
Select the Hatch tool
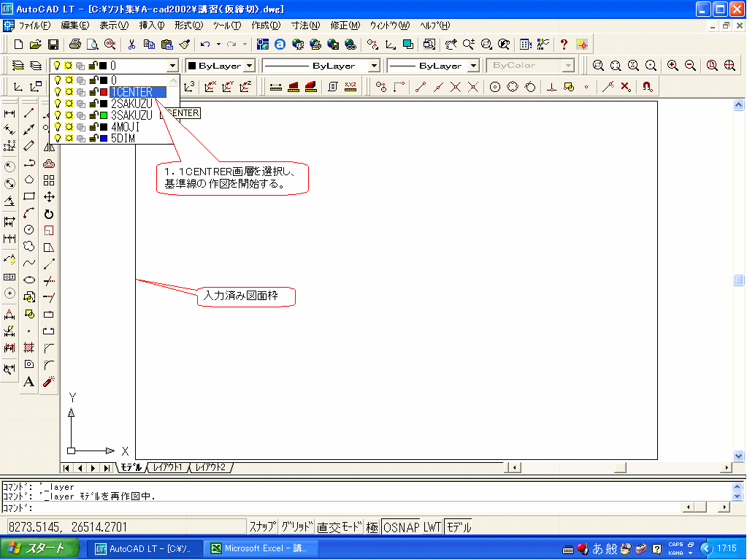coord(29,348)
